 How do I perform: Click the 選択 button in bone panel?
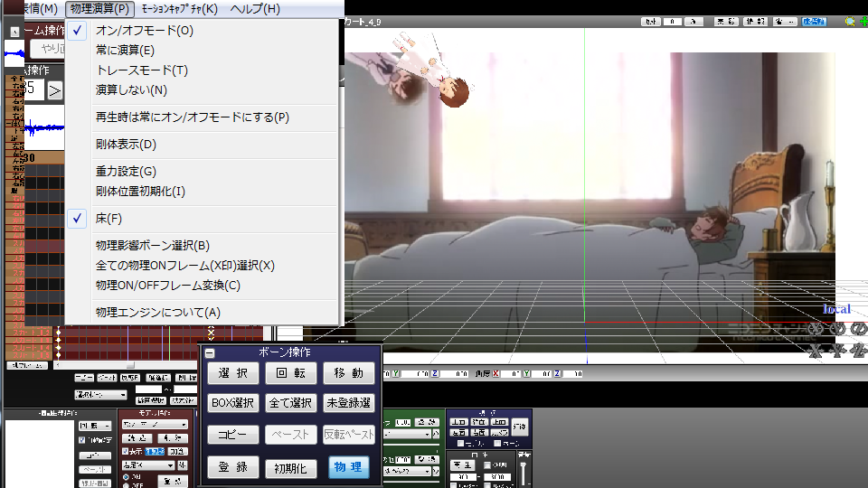tap(233, 373)
